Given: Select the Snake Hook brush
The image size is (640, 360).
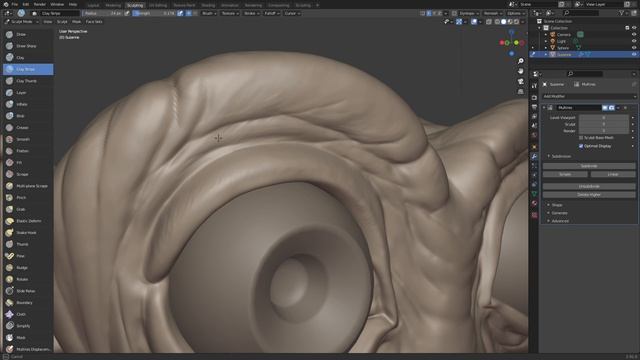Looking at the screenshot, I should point(28,233).
